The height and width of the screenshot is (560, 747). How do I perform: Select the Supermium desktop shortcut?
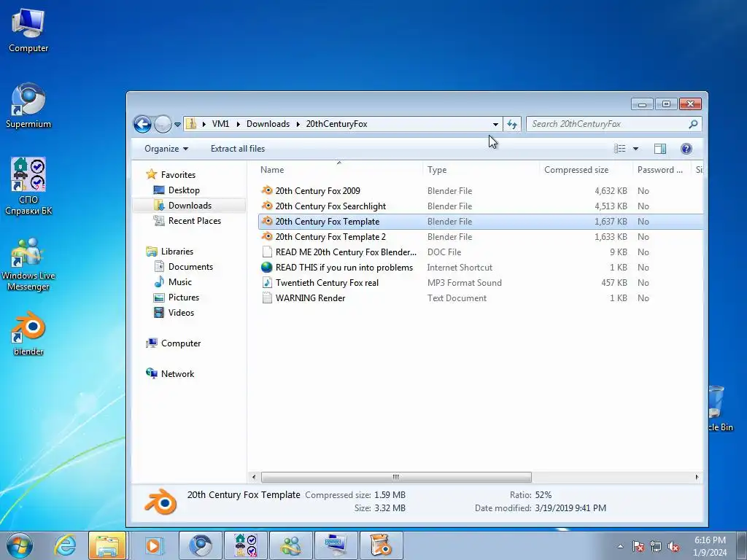tap(28, 106)
